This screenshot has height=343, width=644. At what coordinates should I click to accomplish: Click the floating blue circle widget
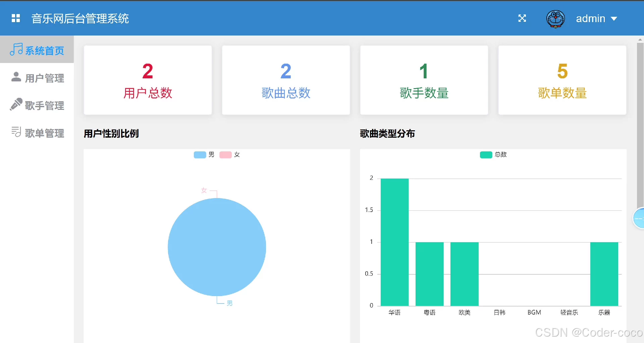(639, 218)
